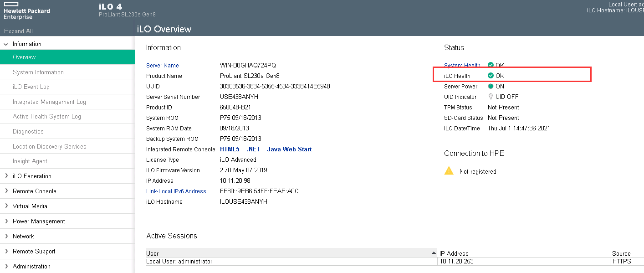644x273 pixels.
Task: Click the UID Indicator lightbulb icon
Action: 491,97
